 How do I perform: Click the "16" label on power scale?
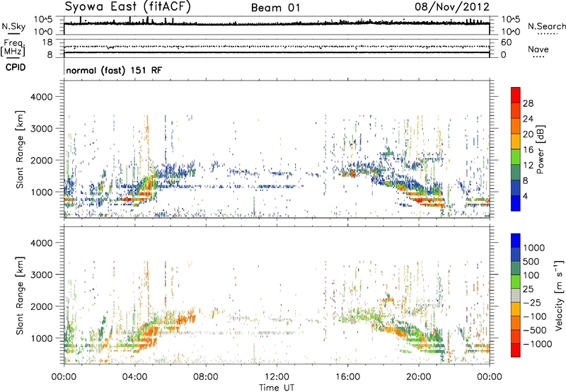point(528,150)
